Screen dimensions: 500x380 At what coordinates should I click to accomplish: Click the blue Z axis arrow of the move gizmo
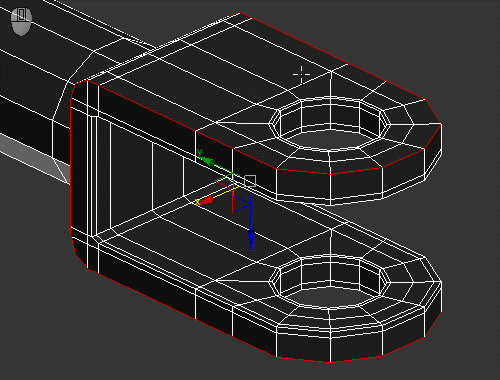coord(251,237)
